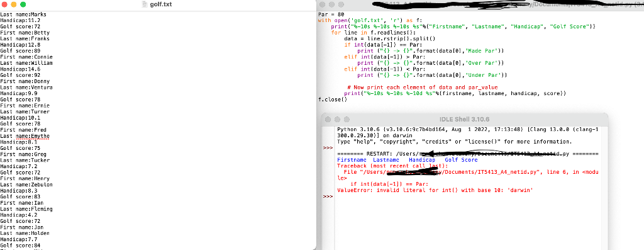The image size is (644, 250).
Task: Click 'First name:Donny' in golf.txt
Action: 25,81
